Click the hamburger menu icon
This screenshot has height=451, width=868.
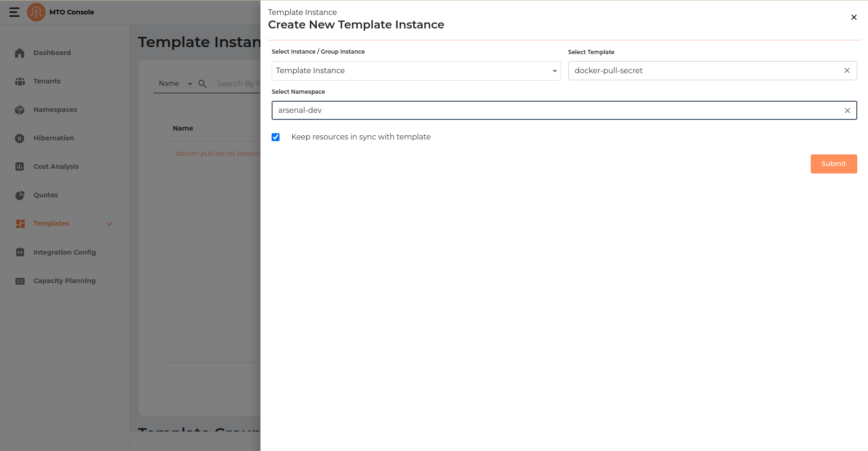pyautogui.click(x=14, y=12)
